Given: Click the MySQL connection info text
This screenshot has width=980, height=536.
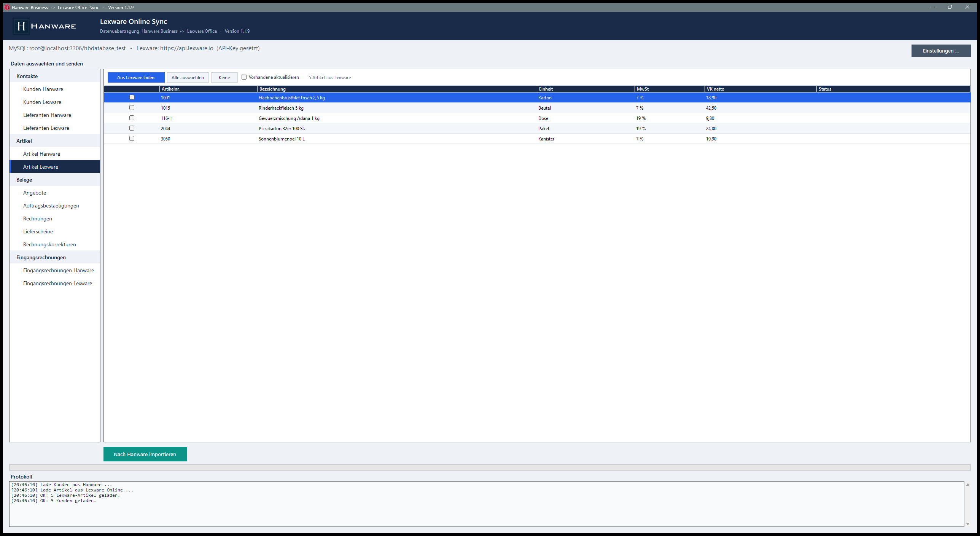Looking at the screenshot, I should click(67, 48).
